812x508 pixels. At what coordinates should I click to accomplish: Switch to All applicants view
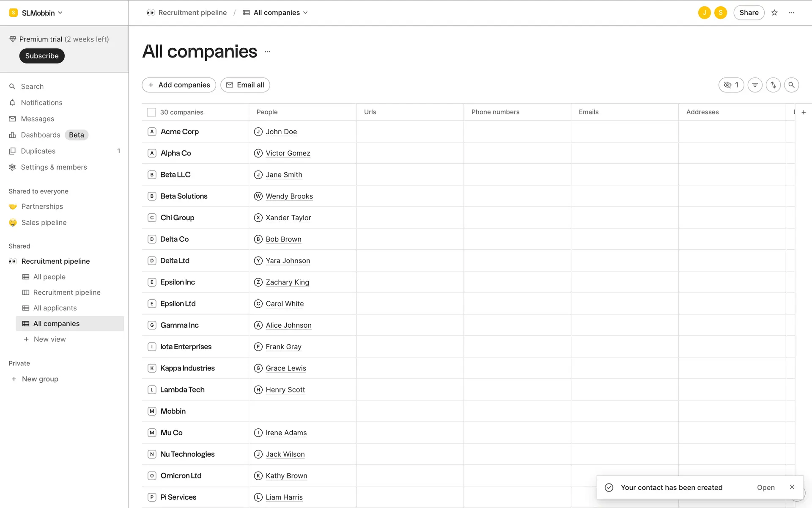click(55, 308)
